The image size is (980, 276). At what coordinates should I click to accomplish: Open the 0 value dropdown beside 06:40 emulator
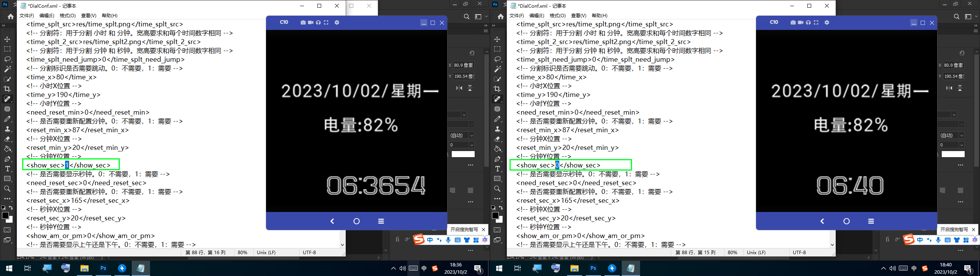(x=961, y=145)
